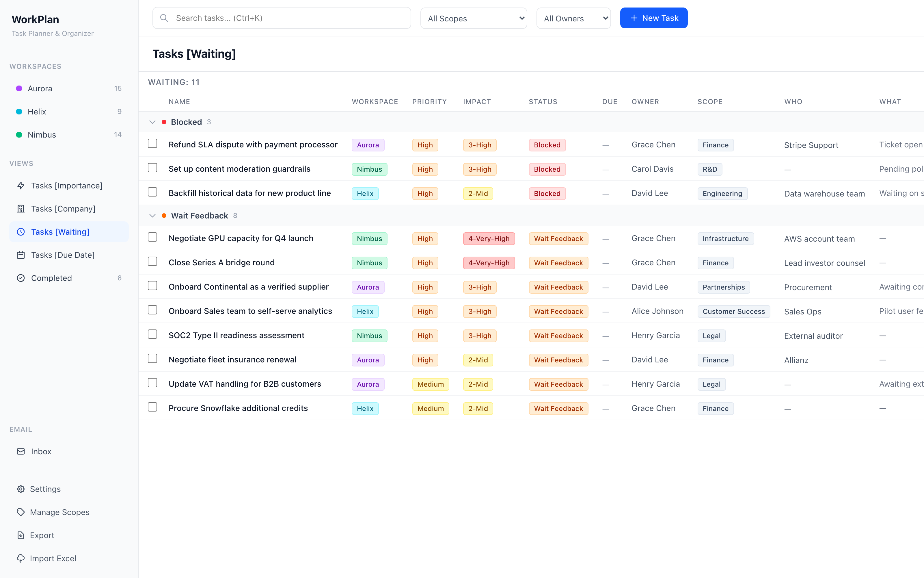Open task SOC2 Type II readiness assessment

[x=236, y=336]
